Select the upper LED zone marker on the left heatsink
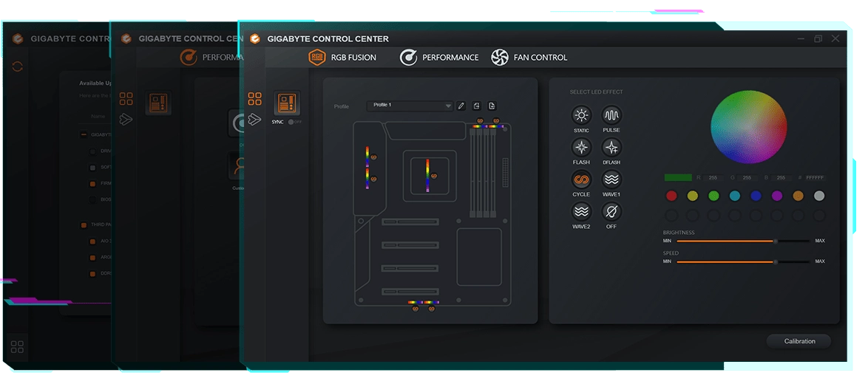Image resolution: width=868 pixels, height=384 pixels. click(x=373, y=157)
